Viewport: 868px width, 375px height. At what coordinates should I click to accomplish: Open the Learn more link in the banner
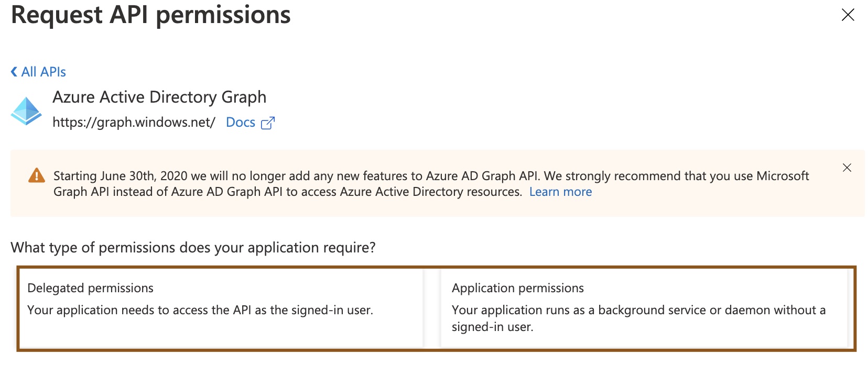(560, 192)
